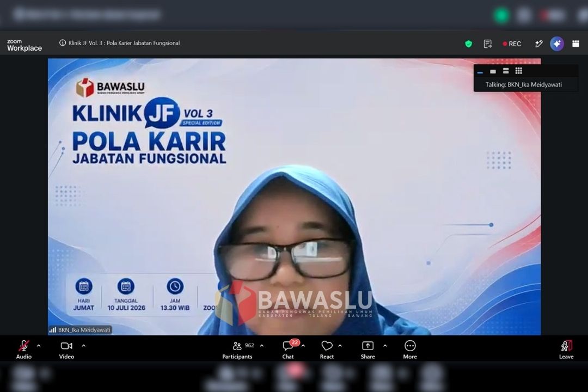This screenshot has width=588, height=392.
Task: Click the meeting title 'Klinik JF Vol. 3'
Action: [124, 43]
